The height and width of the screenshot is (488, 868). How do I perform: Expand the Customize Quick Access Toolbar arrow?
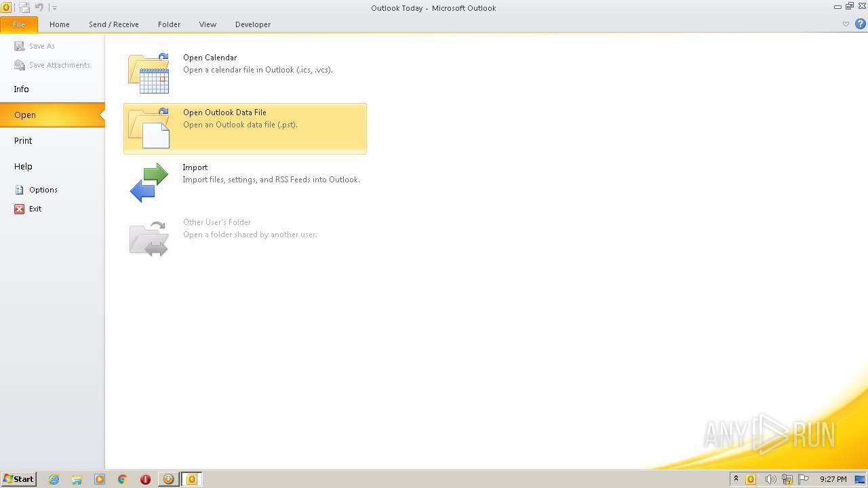pyautogui.click(x=54, y=8)
